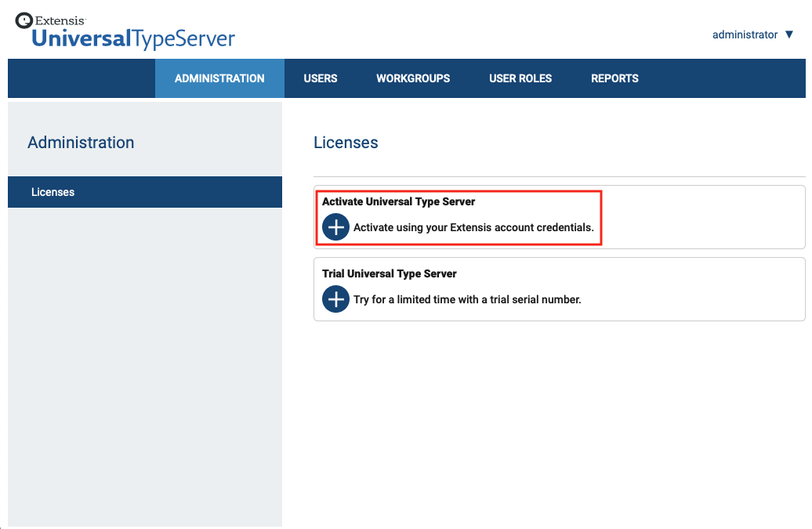Click the 'Trial Universal Type Server' heading
Screen dimensions: 812x529
(x=389, y=274)
